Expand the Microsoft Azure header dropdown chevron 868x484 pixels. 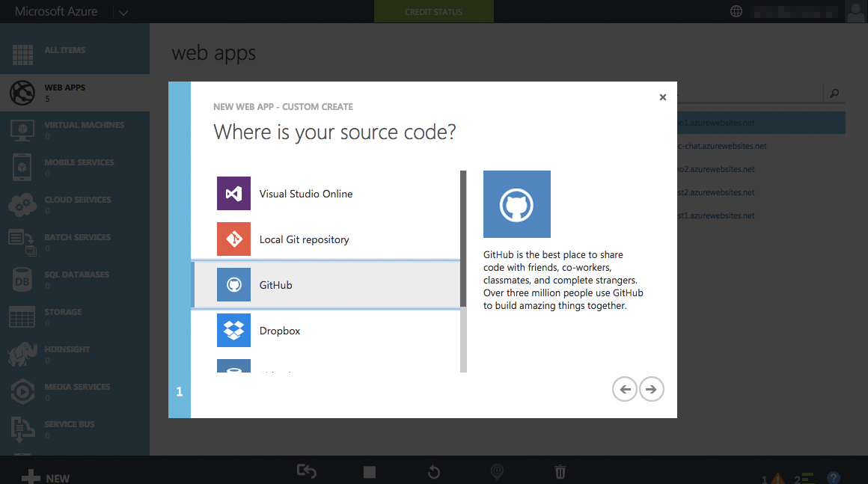tap(123, 12)
